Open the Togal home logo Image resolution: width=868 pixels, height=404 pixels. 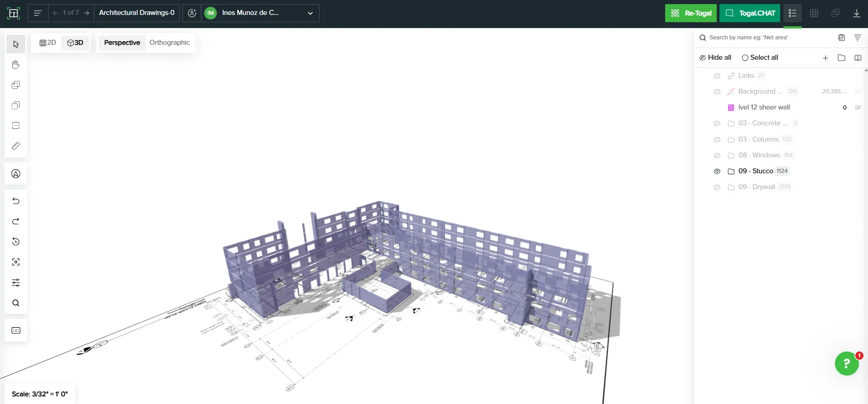[x=14, y=13]
